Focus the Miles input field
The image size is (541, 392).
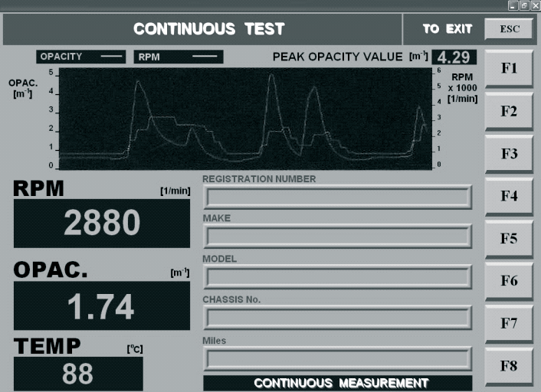[x=337, y=358]
